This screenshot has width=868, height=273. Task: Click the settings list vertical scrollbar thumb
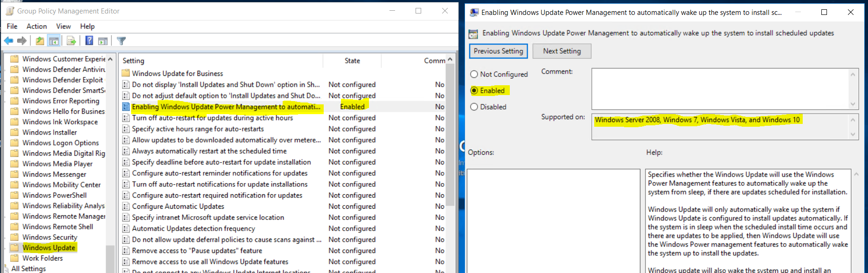[450, 135]
